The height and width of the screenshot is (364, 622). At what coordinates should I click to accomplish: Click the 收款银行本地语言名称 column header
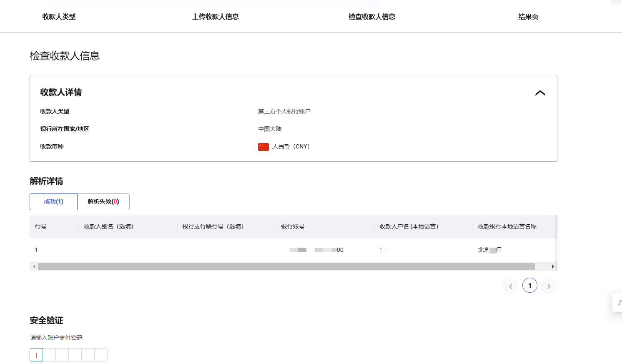pyautogui.click(x=507, y=226)
